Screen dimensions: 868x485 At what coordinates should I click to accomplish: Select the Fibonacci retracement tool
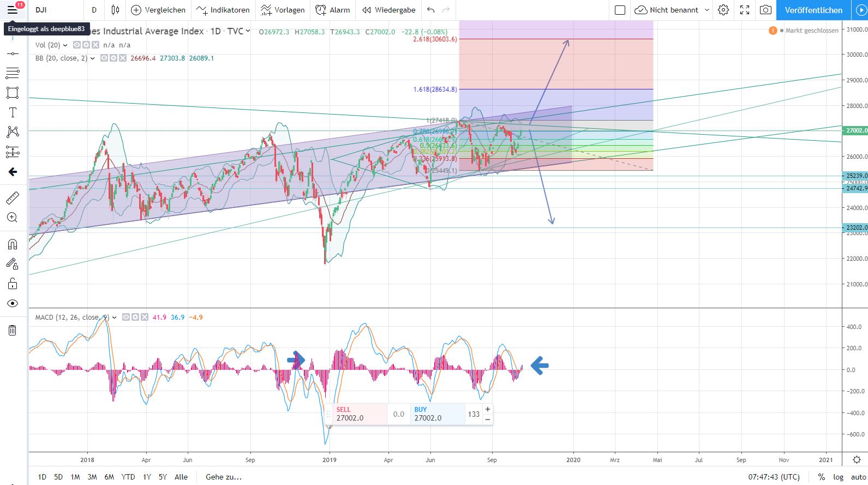pyautogui.click(x=12, y=73)
